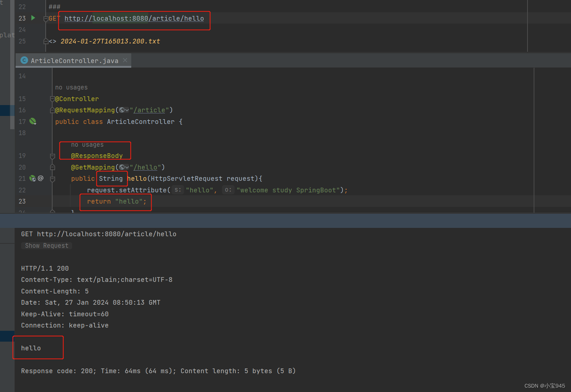Collapse the @Controller annotation fold

click(x=52, y=99)
